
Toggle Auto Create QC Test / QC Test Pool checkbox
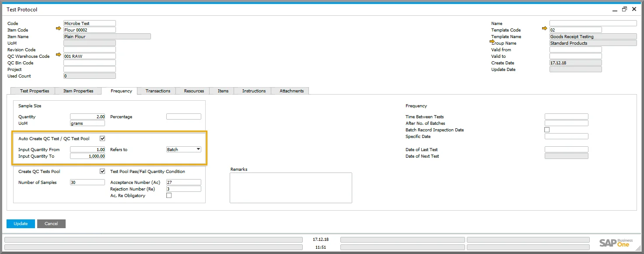(x=102, y=138)
